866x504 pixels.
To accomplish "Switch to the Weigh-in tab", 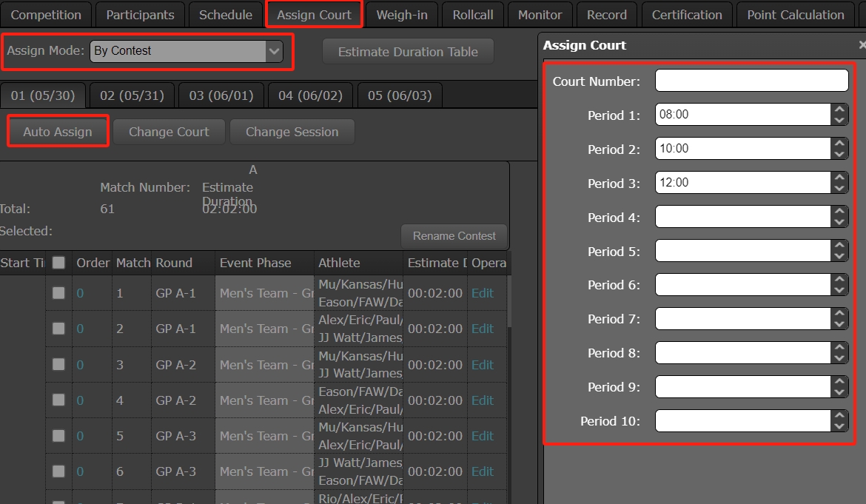I will tap(402, 15).
